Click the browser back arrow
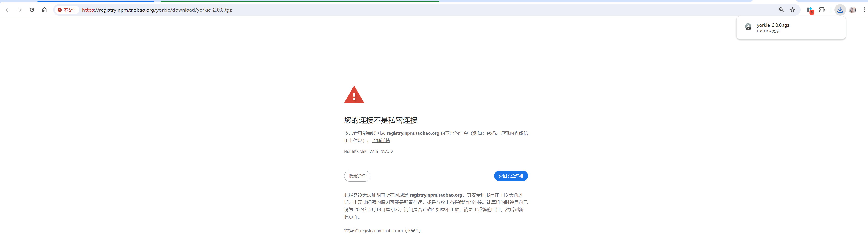The height and width of the screenshot is (244, 868). click(x=7, y=10)
